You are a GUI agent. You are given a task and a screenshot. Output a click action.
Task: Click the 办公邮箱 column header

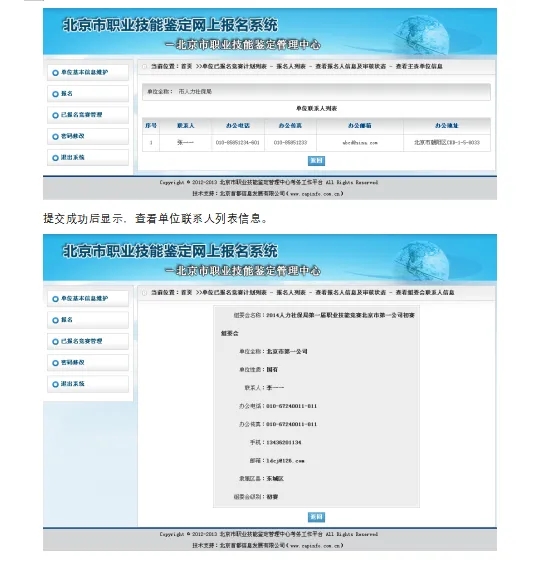coord(360,126)
